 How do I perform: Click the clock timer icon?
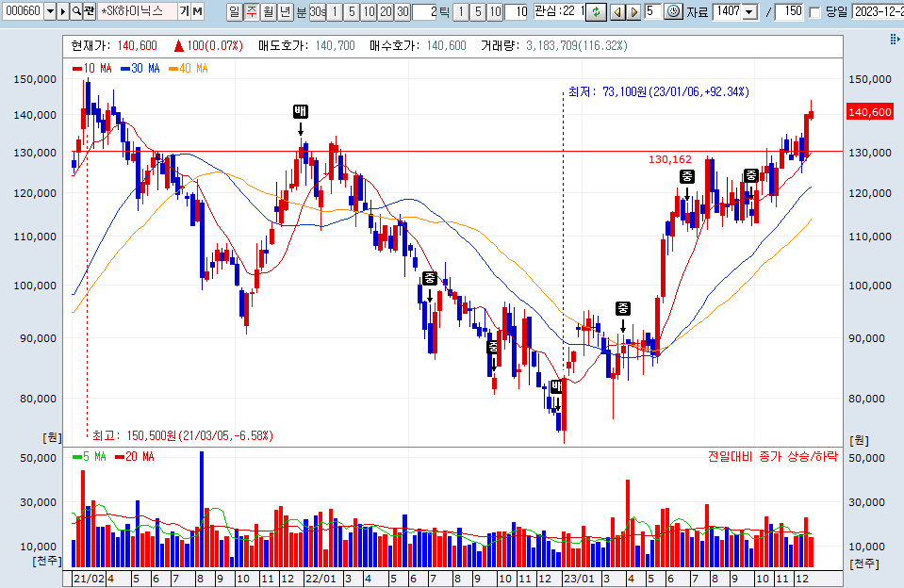pos(673,11)
